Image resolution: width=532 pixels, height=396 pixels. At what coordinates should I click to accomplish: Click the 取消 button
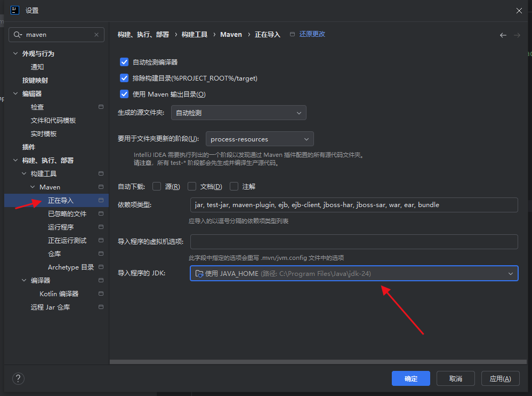pyautogui.click(x=456, y=378)
